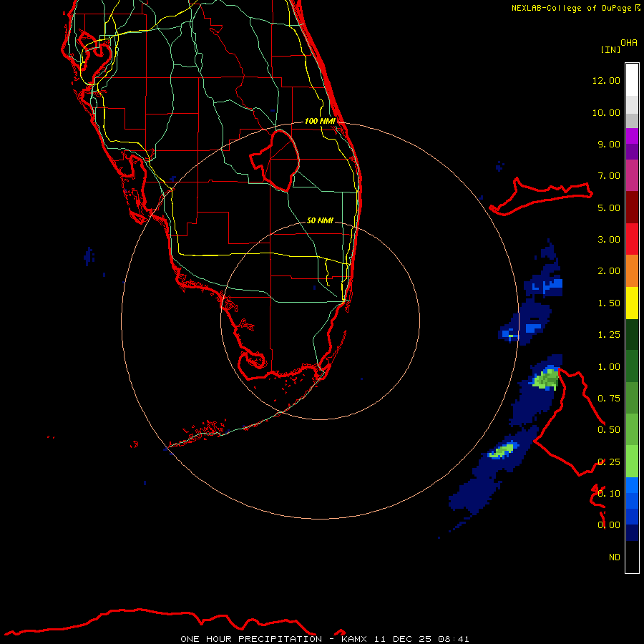Pick the dark red legend swatch
644x644 pixels.
[632, 208]
